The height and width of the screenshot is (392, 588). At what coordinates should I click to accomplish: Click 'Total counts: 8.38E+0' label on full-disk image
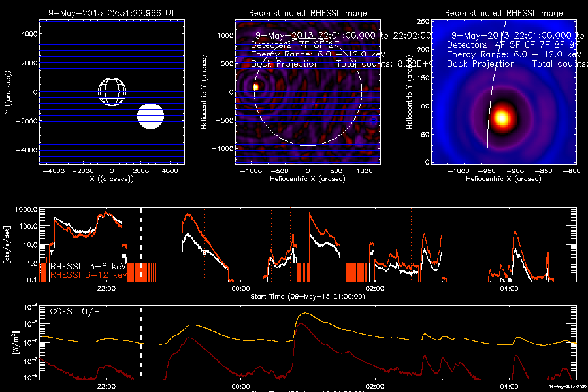[x=384, y=64]
